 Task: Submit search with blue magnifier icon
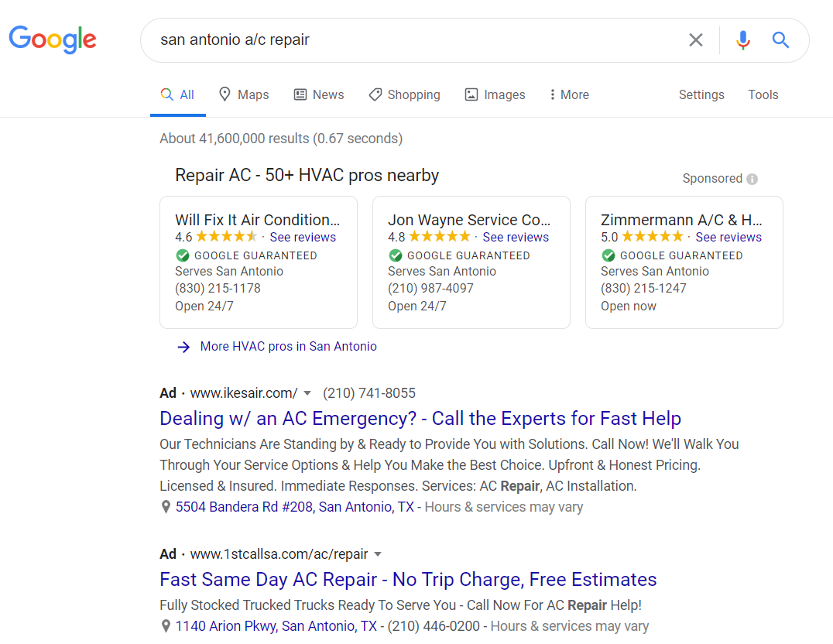click(x=780, y=39)
